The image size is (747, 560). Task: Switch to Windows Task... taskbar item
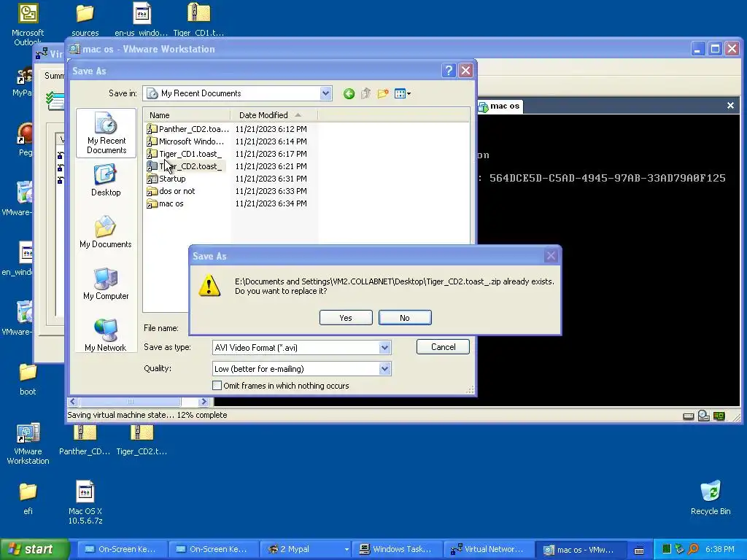(x=397, y=549)
